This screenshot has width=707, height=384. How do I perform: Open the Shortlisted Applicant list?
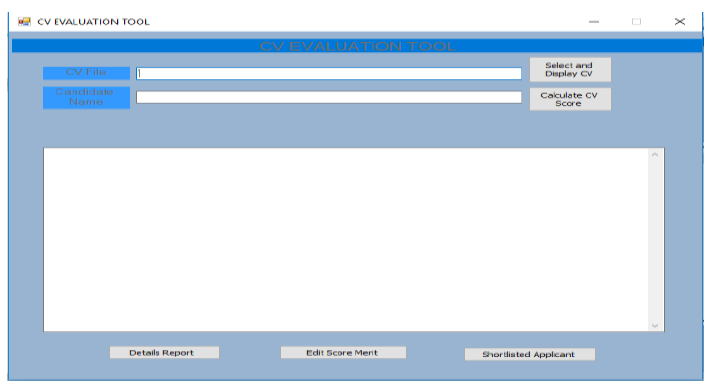(x=530, y=354)
